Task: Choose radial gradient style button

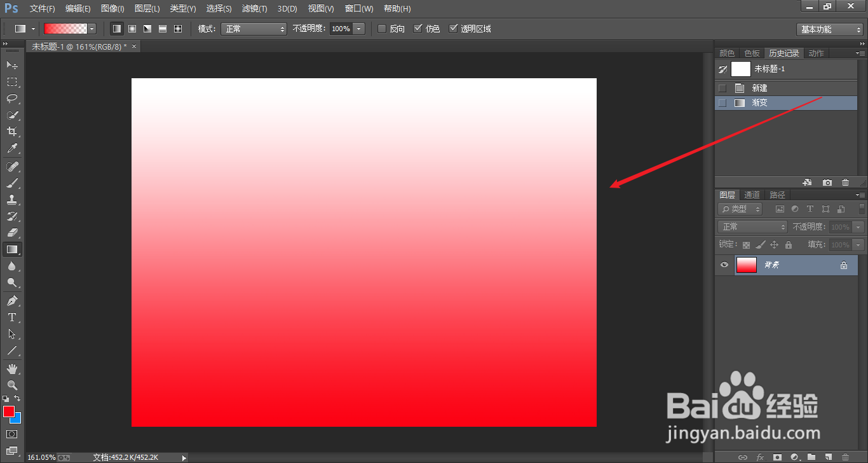Action: [x=132, y=29]
